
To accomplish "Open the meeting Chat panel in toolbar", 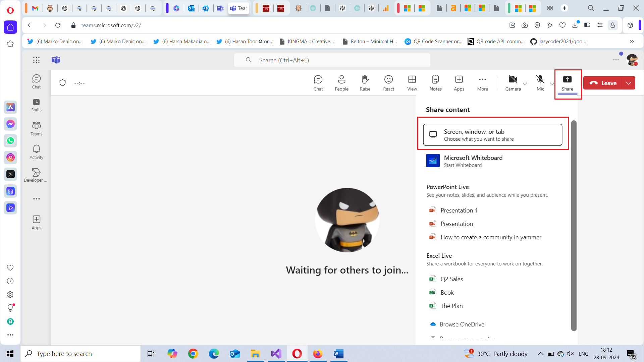I will (318, 83).
